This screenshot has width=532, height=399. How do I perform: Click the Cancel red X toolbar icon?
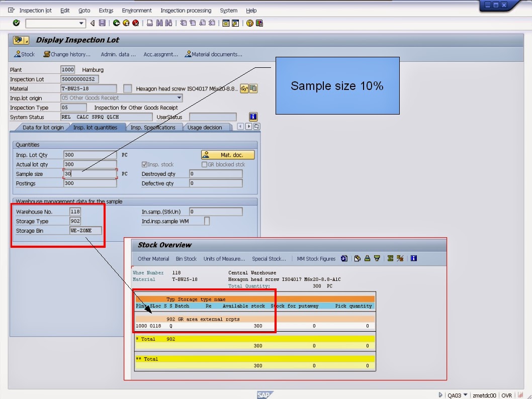tap(136, 22)
